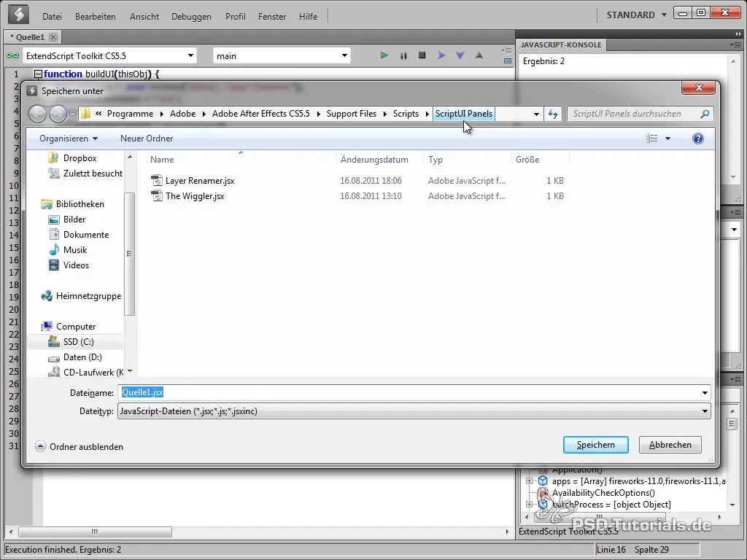Click the Speichern button

[595, 445]
